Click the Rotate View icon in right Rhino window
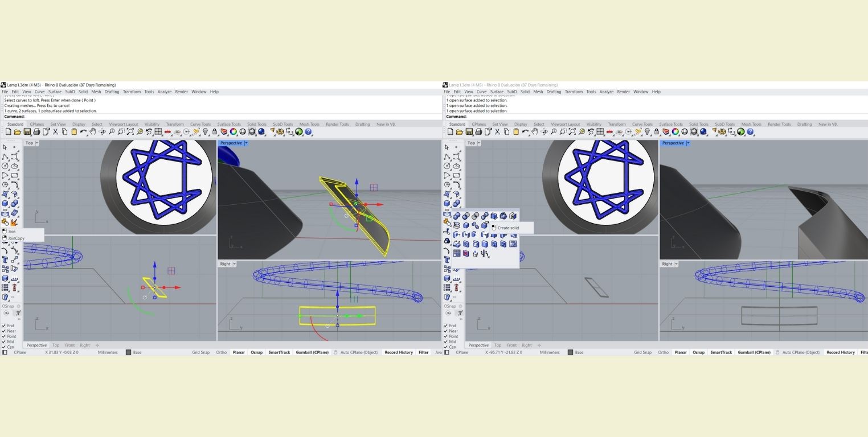The image size is (868, 437). (544, 131)
